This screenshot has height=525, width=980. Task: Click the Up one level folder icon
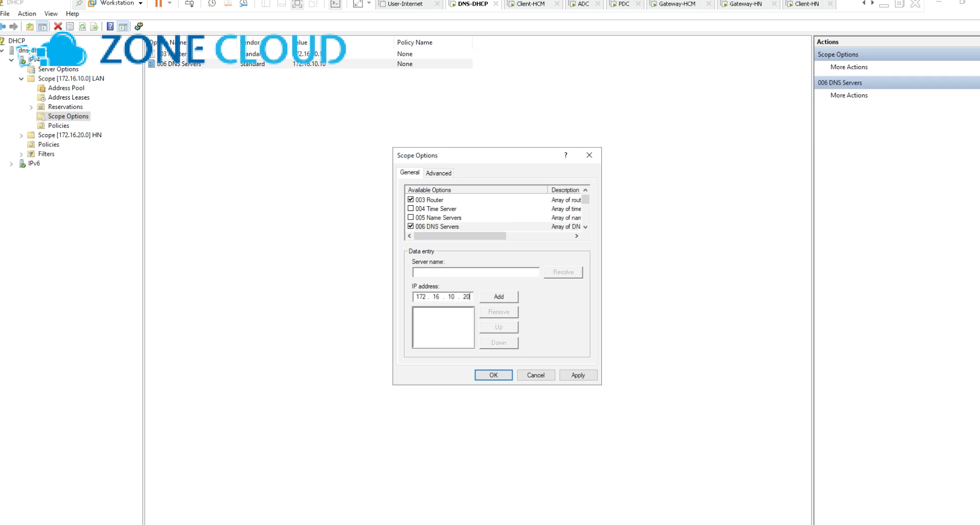pos(30,26)
